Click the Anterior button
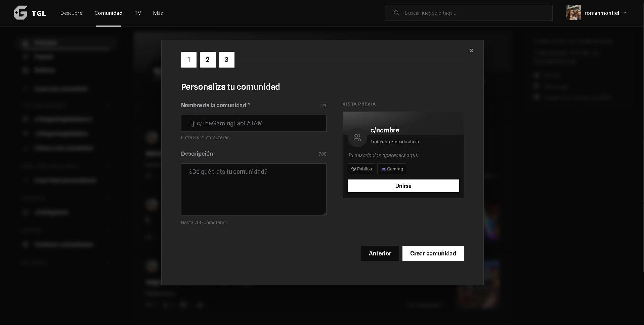Viewport: 644px width, 325px height. (380, 253)
